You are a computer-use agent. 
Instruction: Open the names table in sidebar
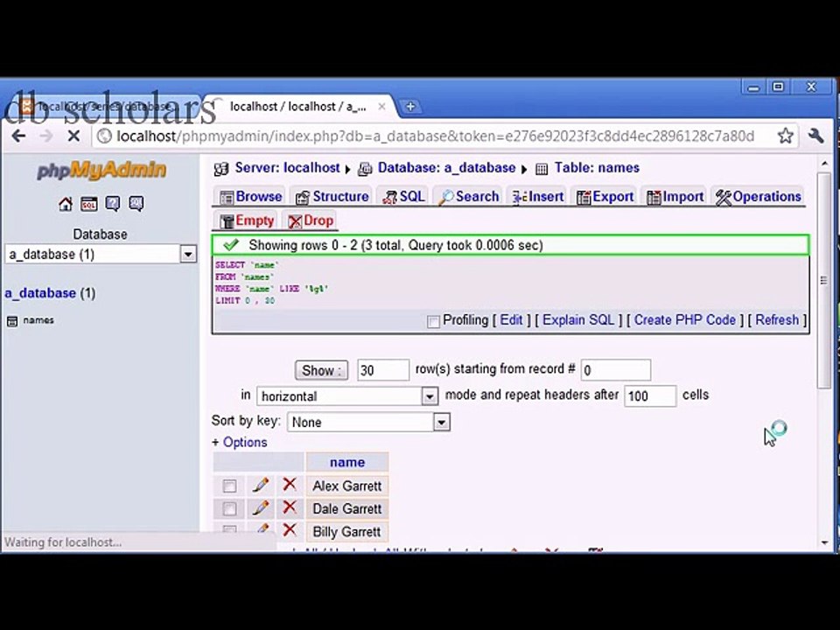coord(38,320)
